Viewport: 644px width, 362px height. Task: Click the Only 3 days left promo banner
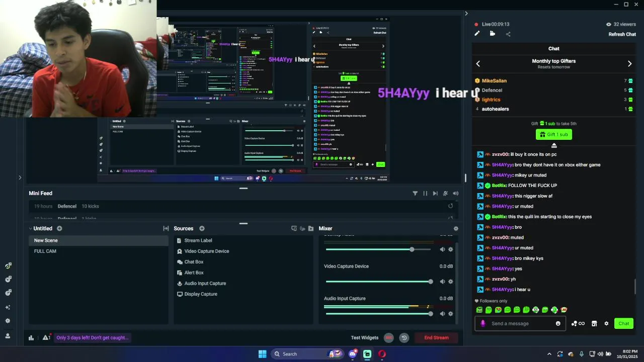point(93,338)
